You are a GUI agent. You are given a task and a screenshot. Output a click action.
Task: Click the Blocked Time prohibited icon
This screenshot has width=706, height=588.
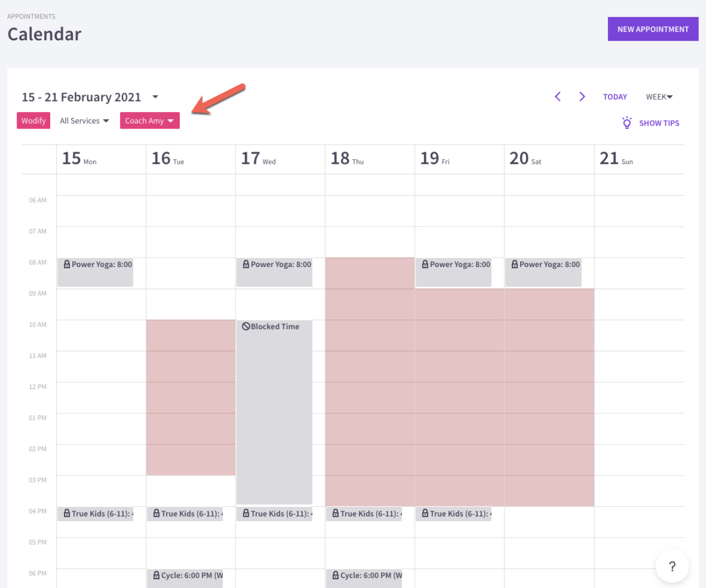pos(246,327)
